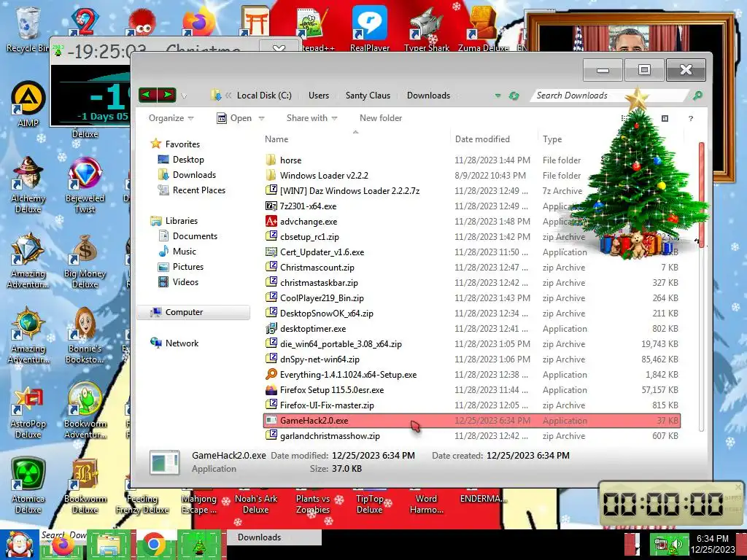747x560 pixels.
Task: Open Typer Shark desktop shortcut
Action: [426, 28]
